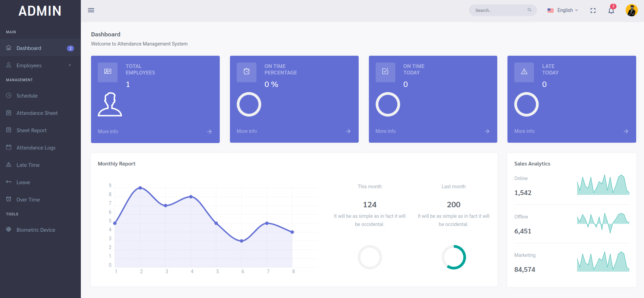Expand the Employees submenu chevron
644x298 pixels.
70,65
